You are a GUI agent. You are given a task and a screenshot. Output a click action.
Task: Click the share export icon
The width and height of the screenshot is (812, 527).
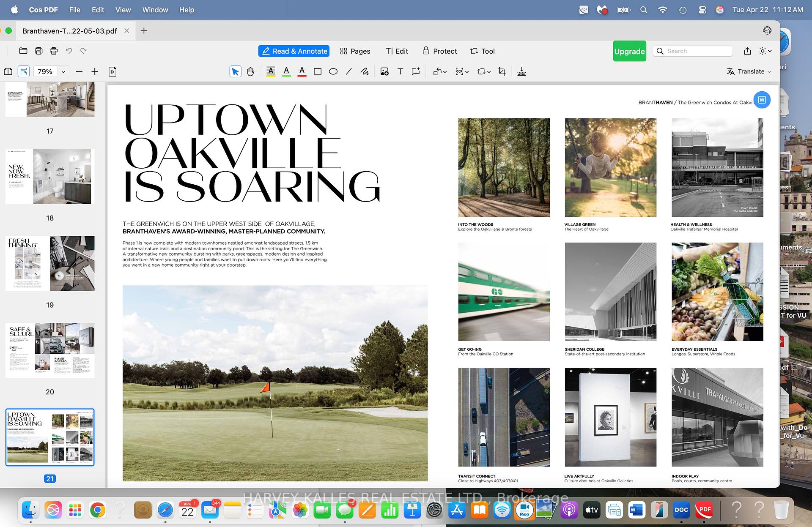click(748, 51)
